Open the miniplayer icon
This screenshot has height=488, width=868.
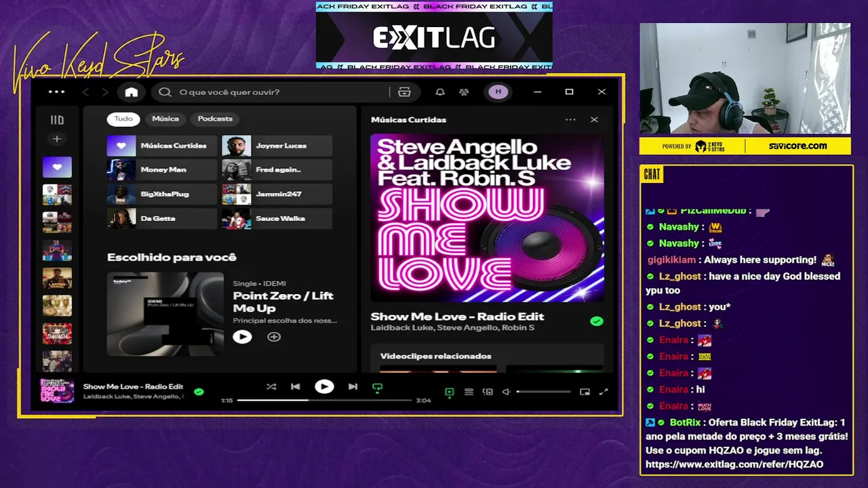585,392
